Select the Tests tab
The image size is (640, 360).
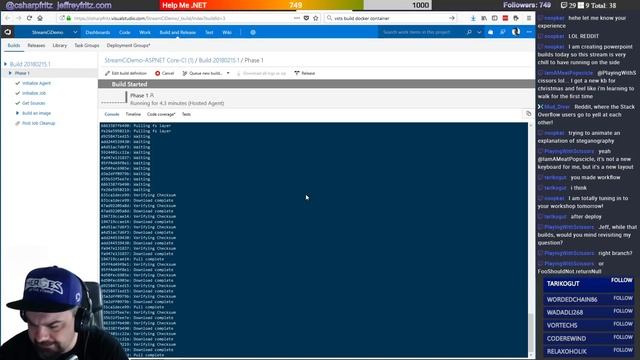tap(186, 115)
